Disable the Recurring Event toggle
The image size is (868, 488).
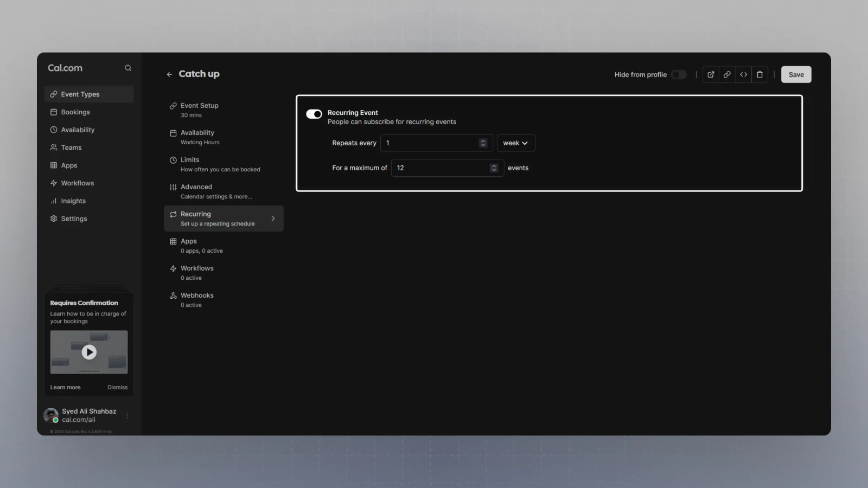pos(314,114)
